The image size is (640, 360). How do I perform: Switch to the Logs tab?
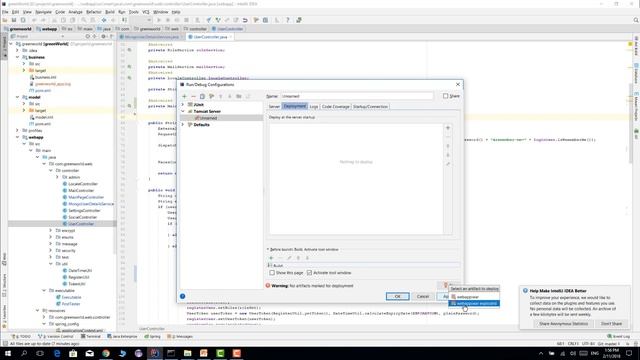click(x=313, y=107)
